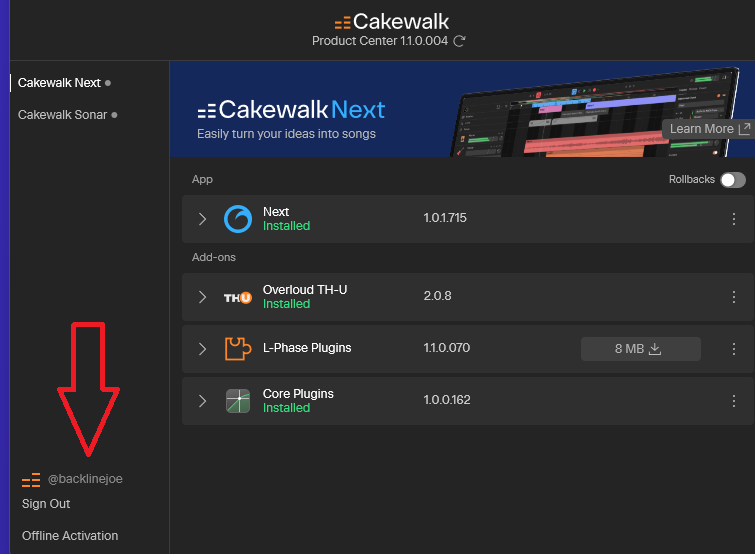
Task: Open the three-dot menu for Next
Action: click(x=733, y=219)
